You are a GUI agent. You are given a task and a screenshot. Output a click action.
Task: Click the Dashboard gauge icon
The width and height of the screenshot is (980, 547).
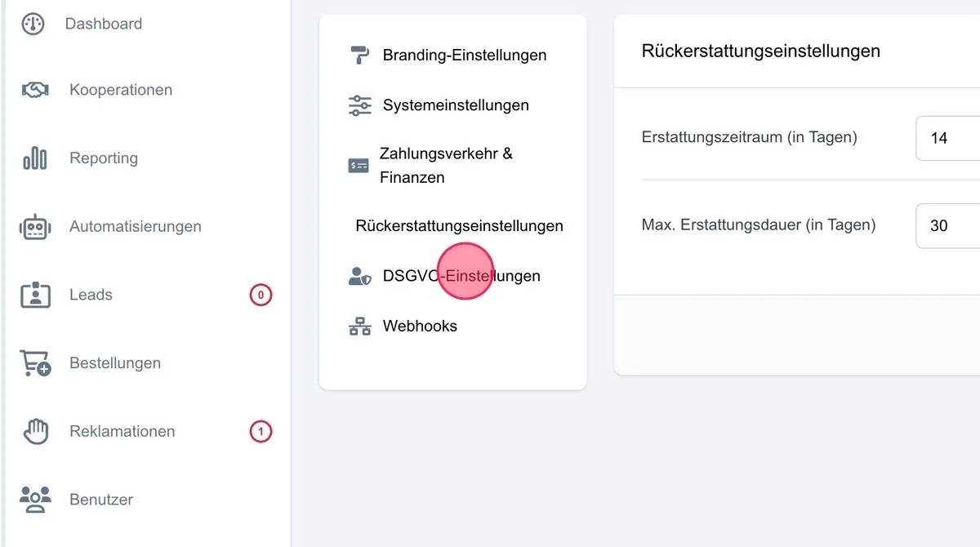click(33, 24)
